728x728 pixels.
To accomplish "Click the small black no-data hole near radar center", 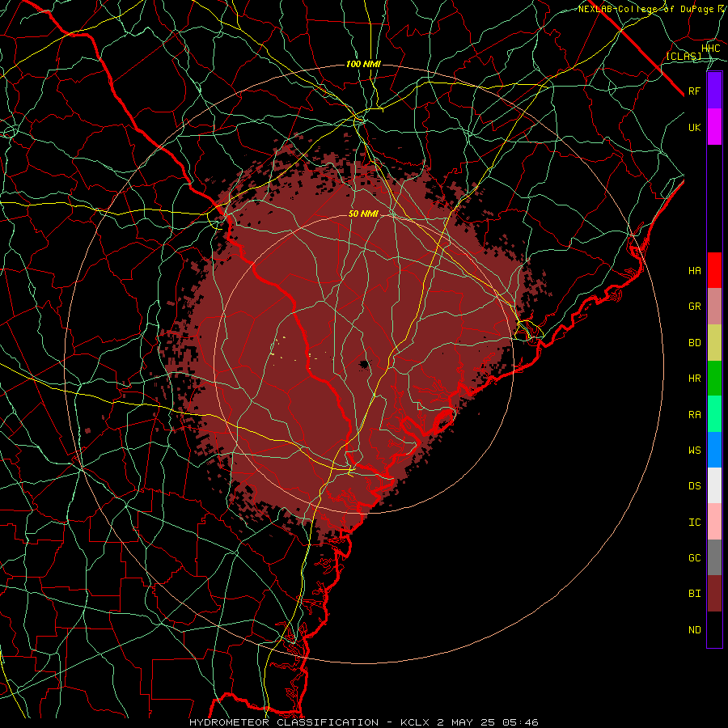I will (364, 365).
